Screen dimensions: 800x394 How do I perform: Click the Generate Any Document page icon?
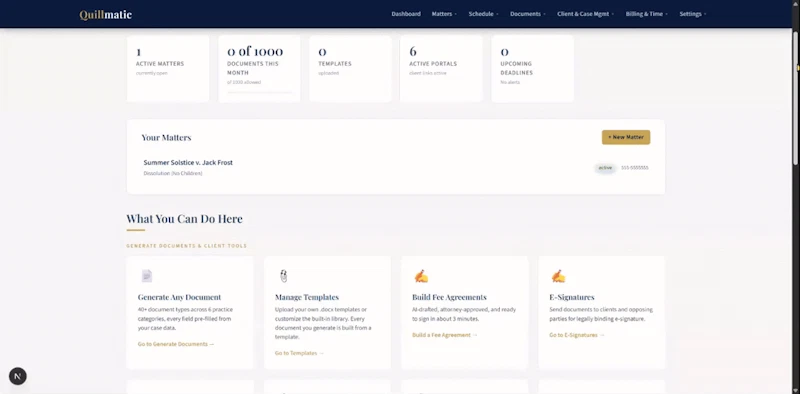(x=147, y=276)
